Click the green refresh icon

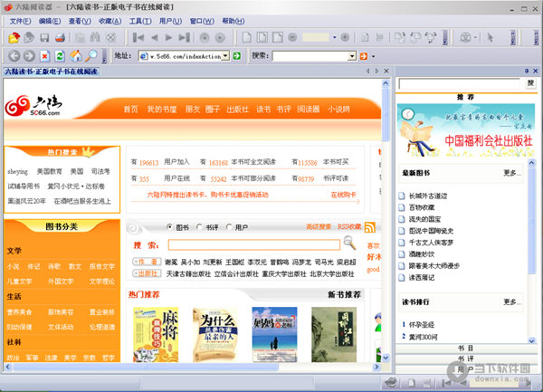pos(60,56)
